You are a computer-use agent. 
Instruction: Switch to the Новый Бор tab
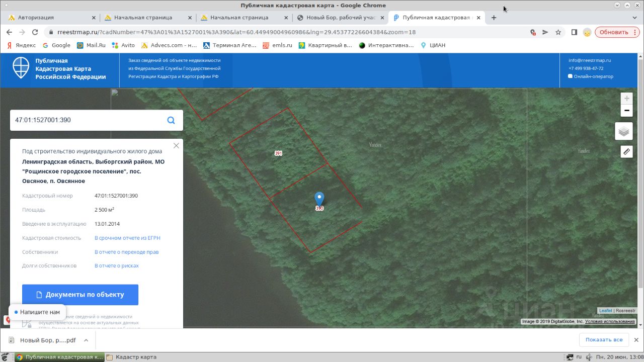[341, 18]
